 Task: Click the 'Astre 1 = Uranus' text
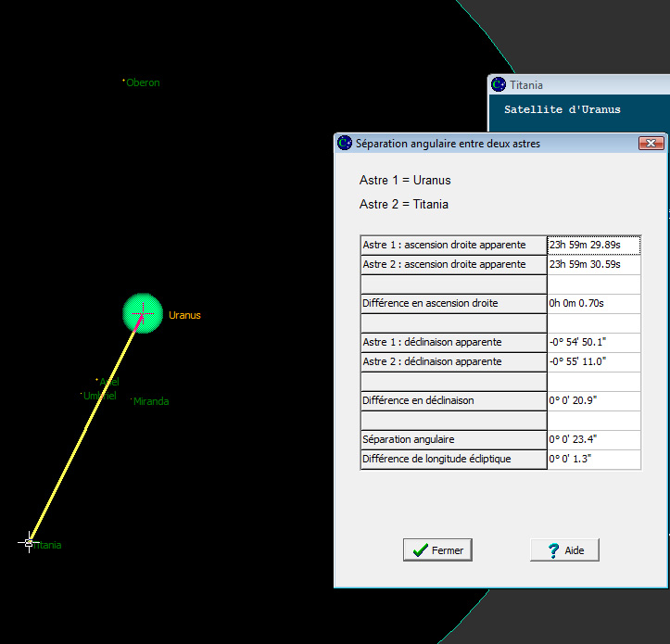click(x=405, y=181)
